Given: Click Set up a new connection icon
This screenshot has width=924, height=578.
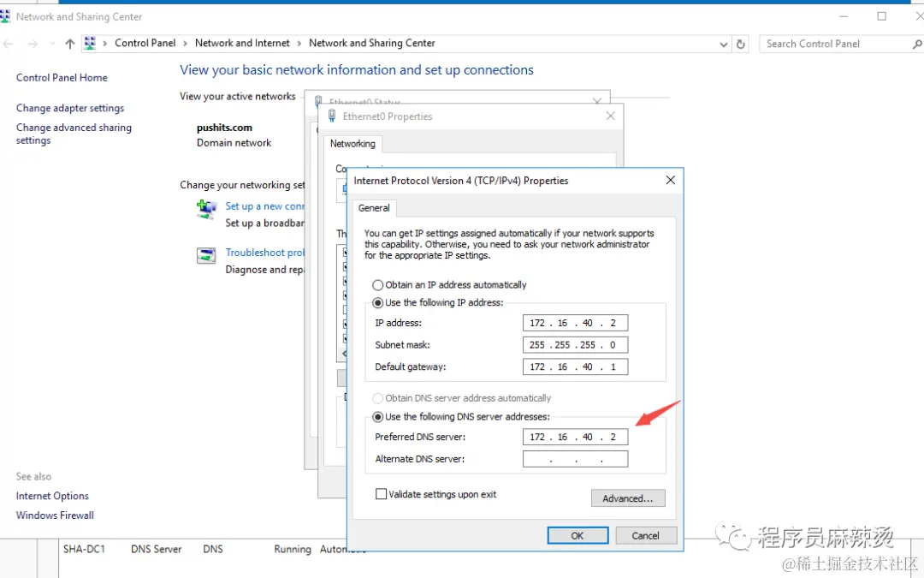Looking at the screenshot, I should [206, 209].
